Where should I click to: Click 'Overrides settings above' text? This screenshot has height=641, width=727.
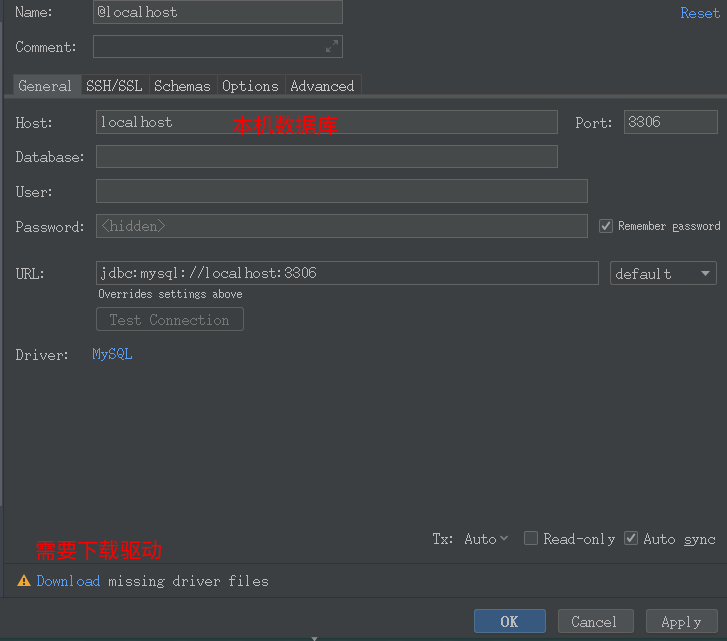[170, 294]
